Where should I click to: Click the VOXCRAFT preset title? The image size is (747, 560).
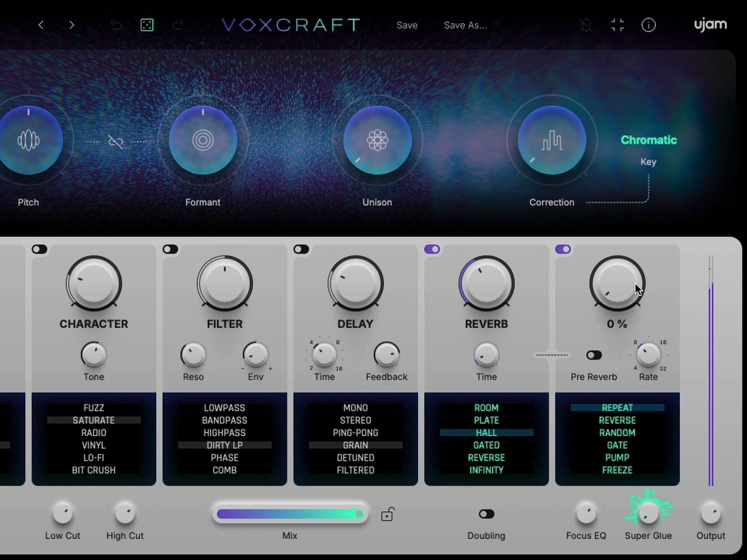coord(291,25)
